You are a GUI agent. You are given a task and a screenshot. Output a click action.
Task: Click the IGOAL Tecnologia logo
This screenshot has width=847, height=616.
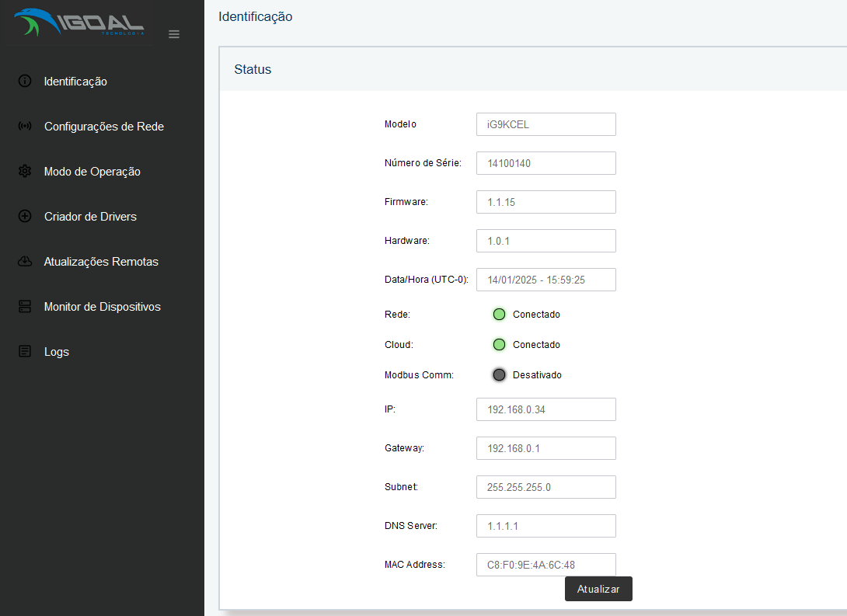78,23
